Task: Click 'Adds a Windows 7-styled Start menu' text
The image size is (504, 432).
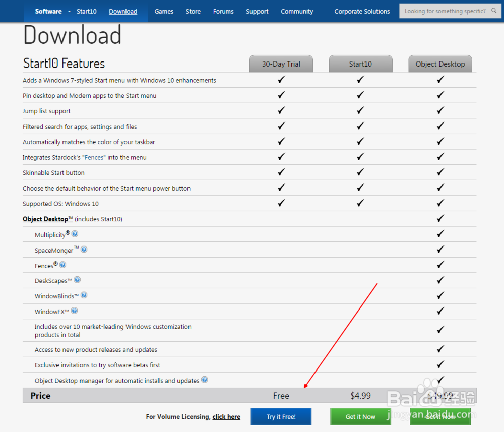Action: (119, 80)
